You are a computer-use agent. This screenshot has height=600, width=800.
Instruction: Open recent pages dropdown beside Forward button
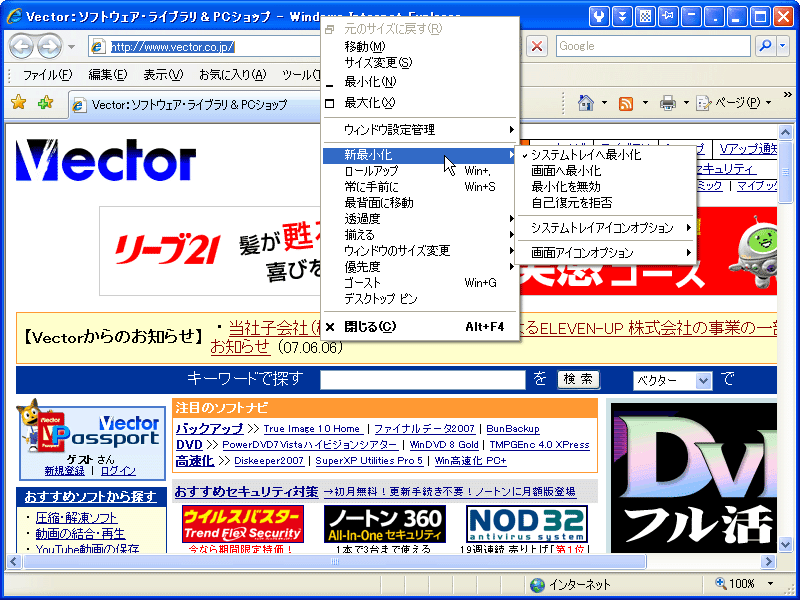[71, 47]
